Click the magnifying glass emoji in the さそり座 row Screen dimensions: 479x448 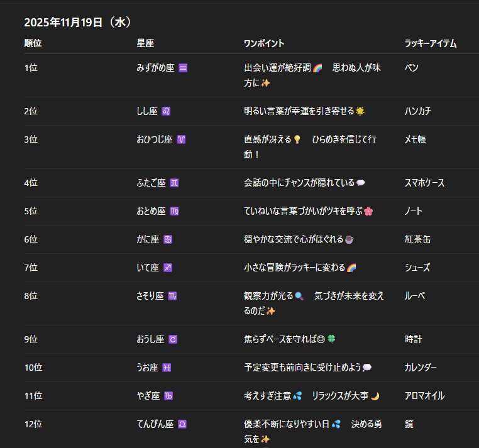(299, 296)
